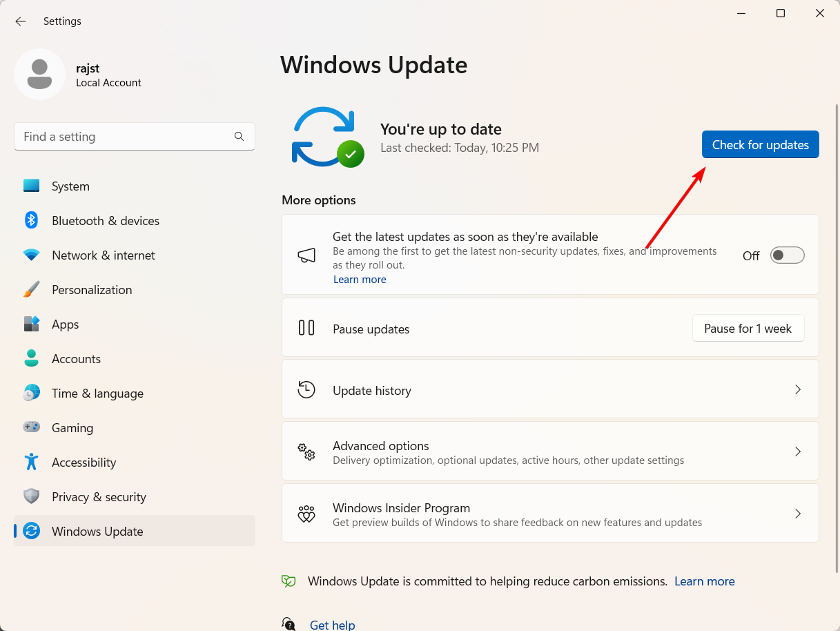The height and width of the screenshot is (631, 840).
Task: Click the user profile avatar picture
Action: tap(40, 74)
